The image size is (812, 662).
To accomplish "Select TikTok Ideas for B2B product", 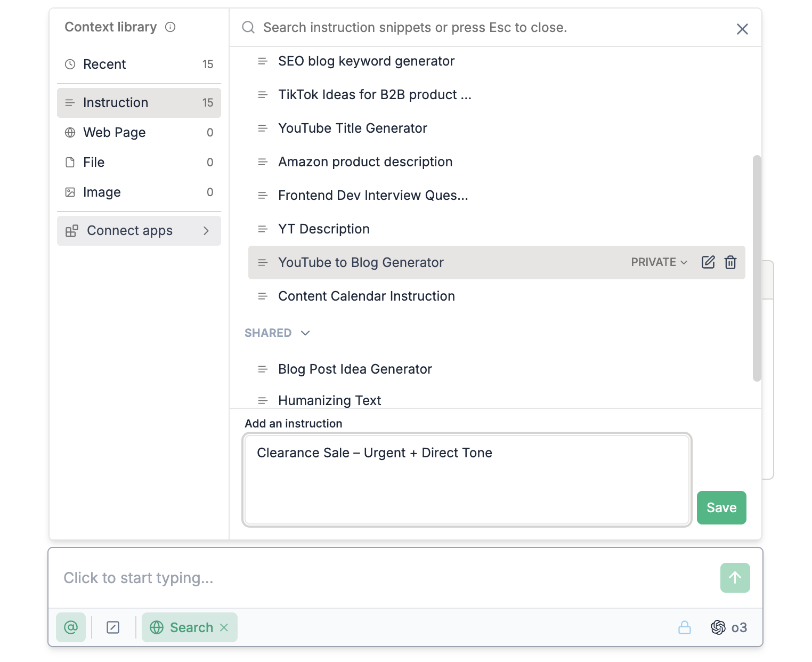I will pos(497,95).
